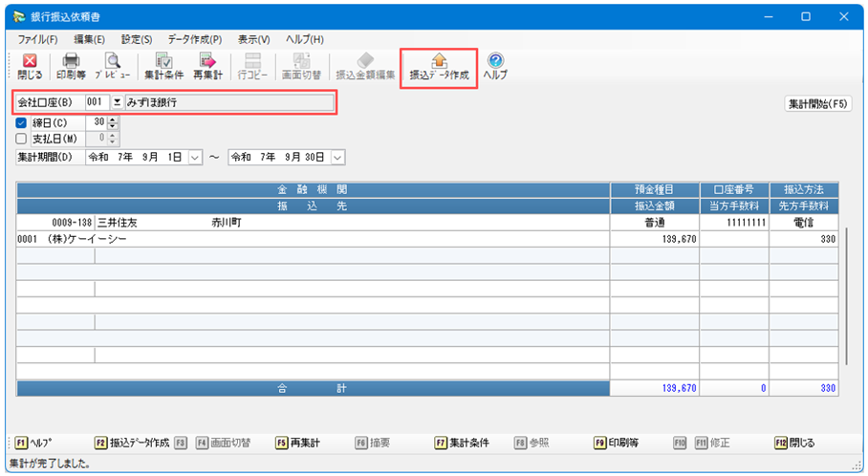Viewport: 868px width, 476px height.
Task: Open the ファイル(F) menu
Action: coord(37,39)
